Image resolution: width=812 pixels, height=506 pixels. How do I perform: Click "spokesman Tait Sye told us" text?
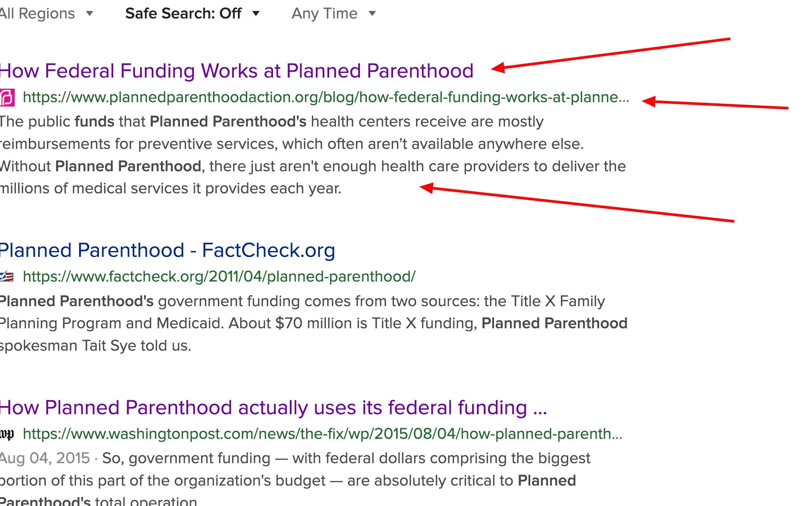coord(96,346)
